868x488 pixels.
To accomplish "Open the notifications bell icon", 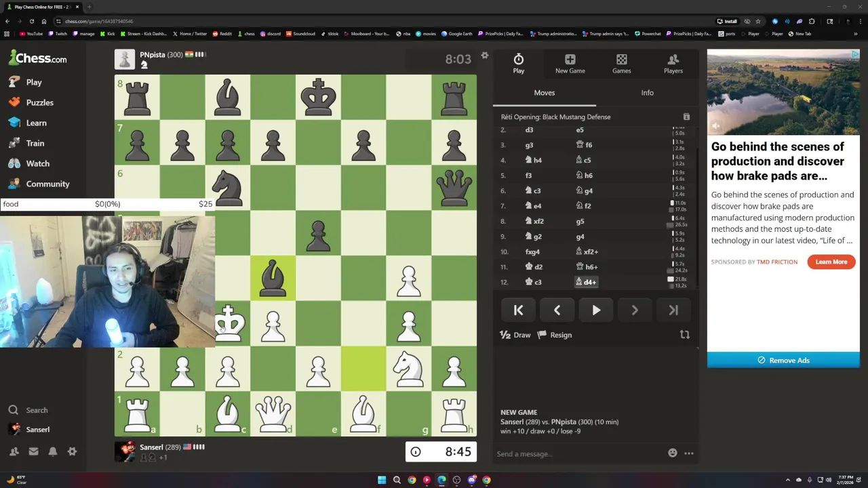I will pos(53,451).
